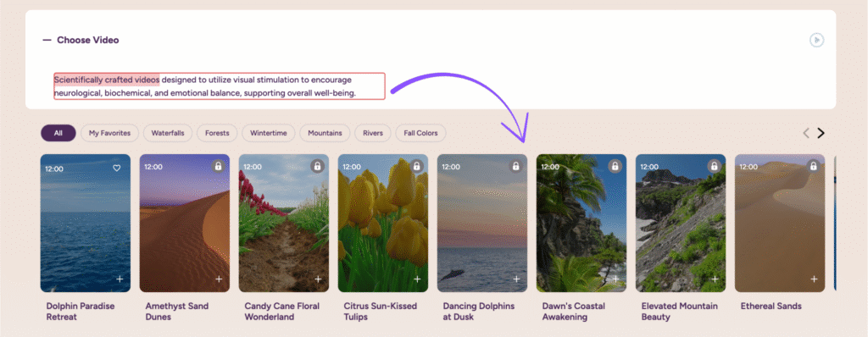Click the play icon in Choose Video header

(817, 40)
